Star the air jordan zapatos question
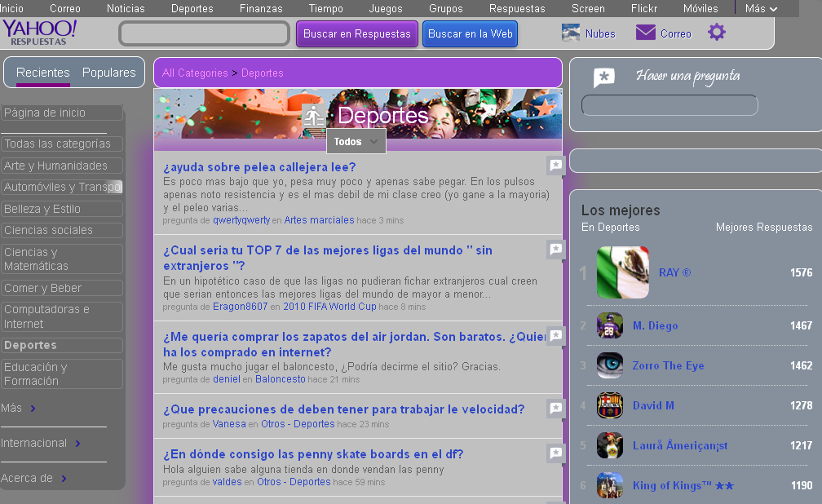 555,336
